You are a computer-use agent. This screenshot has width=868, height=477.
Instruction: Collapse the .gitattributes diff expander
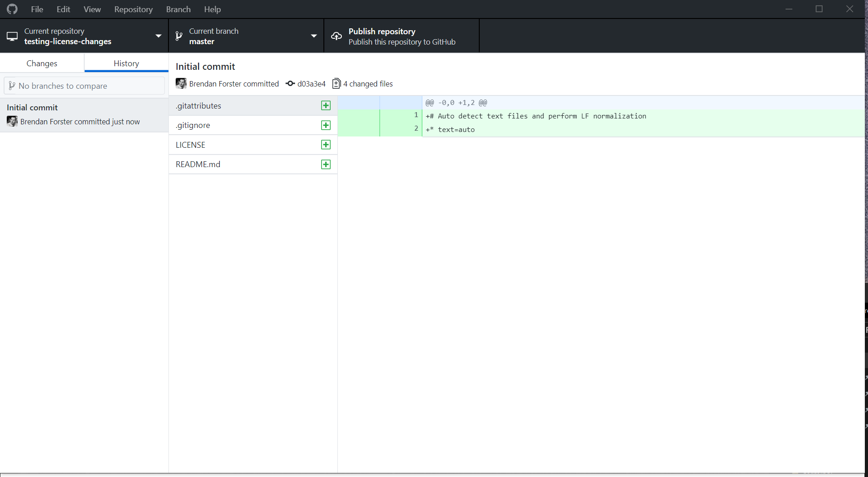click(326, 105)
